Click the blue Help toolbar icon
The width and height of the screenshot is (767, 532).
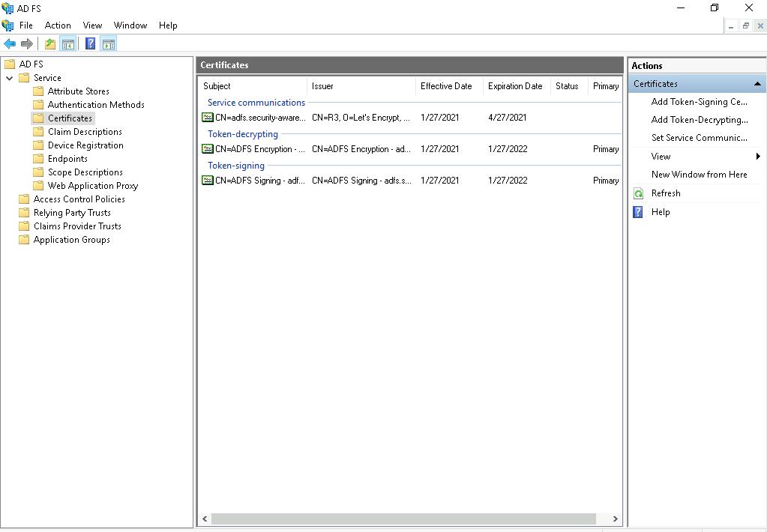tap(90, 44)
